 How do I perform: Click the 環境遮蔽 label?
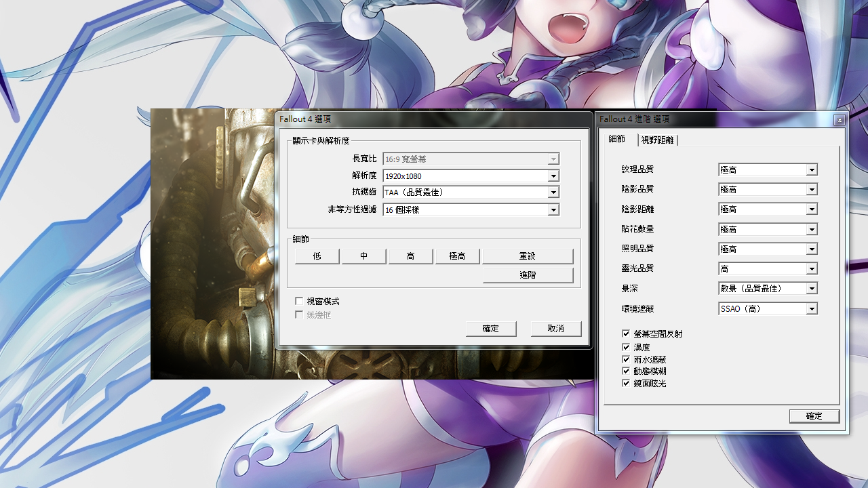(x=637, y=308)
